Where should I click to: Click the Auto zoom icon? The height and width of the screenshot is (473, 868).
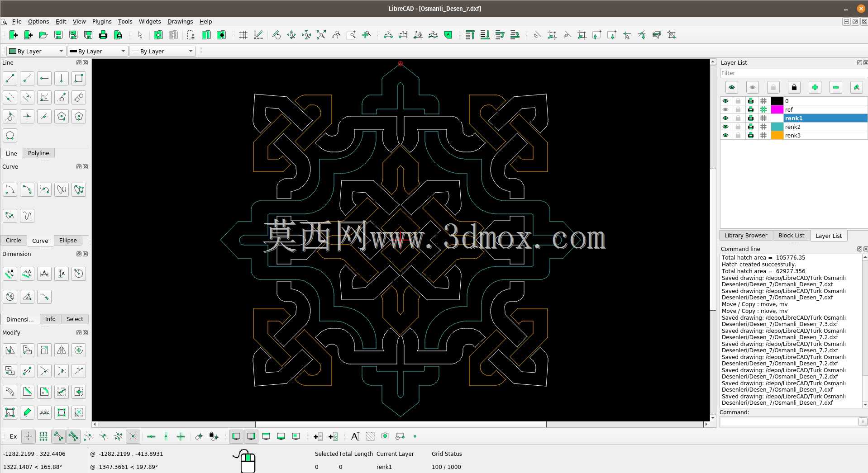[321, 35]
